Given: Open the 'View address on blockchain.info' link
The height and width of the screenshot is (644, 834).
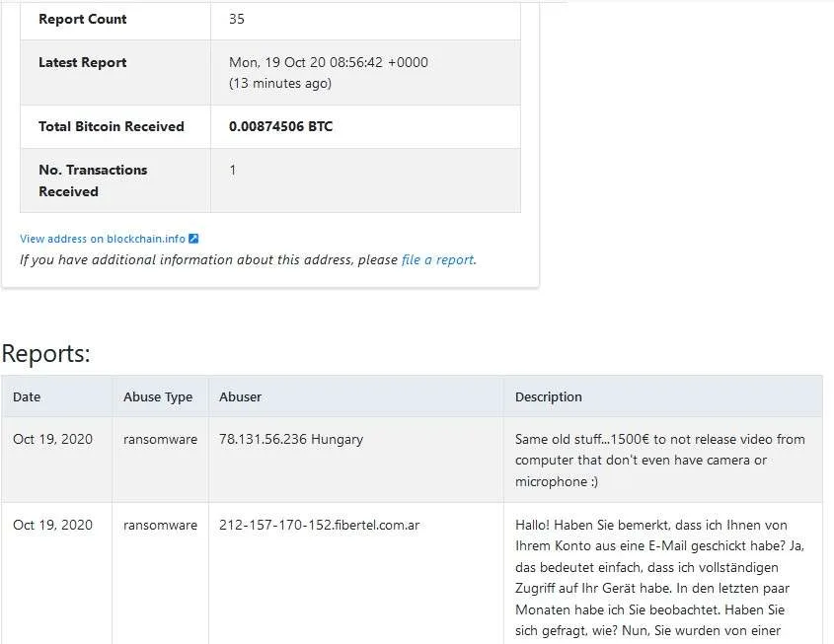Looking at the screenshot, I should 103,239.
